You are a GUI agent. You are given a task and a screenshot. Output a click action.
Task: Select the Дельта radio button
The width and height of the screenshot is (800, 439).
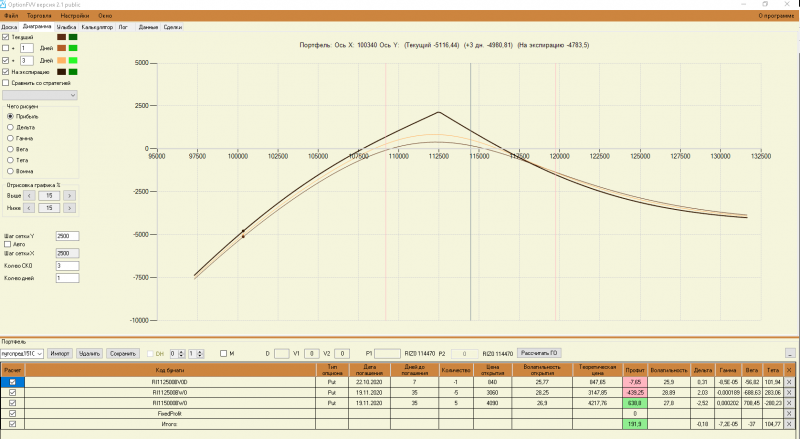tap(10, 127)
